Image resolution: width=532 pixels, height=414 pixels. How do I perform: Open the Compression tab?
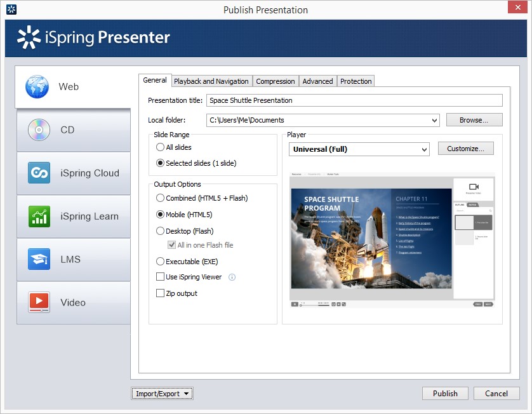pos(276,81)
